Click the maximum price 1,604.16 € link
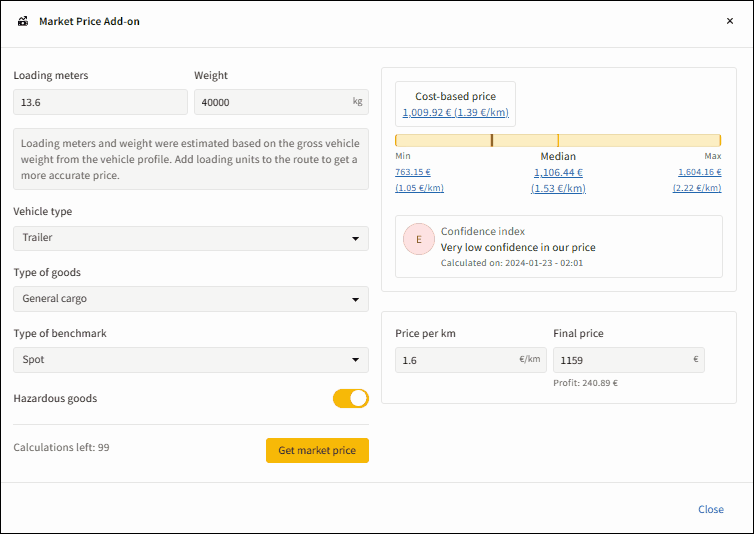Viewport: 754px width, 534px height. [699, 172]
